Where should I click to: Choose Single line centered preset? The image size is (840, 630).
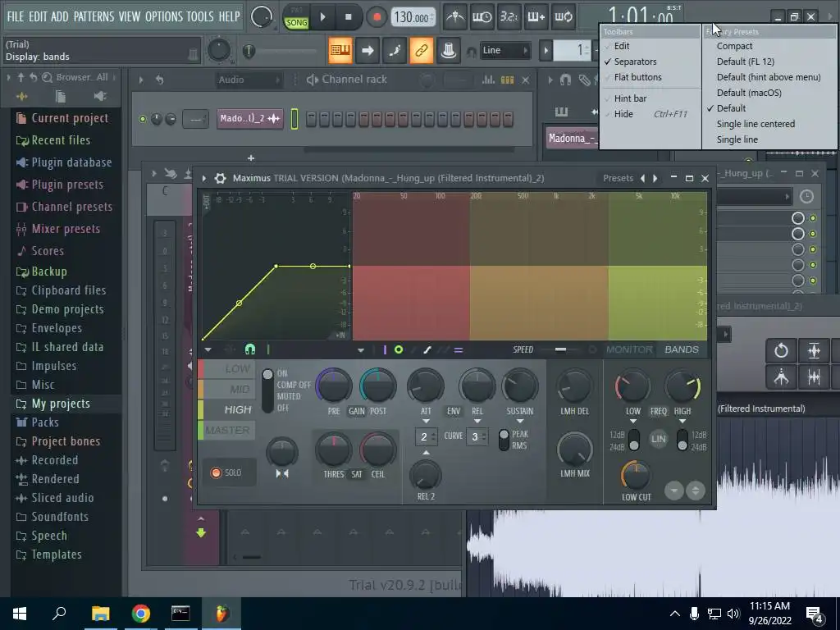tap(756, 124)
